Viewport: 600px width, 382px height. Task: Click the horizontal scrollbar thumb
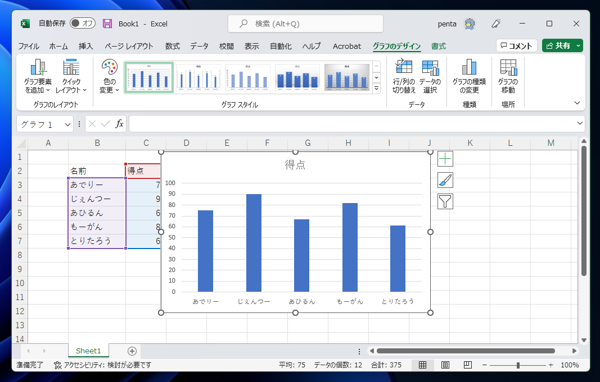click(466, 351)
